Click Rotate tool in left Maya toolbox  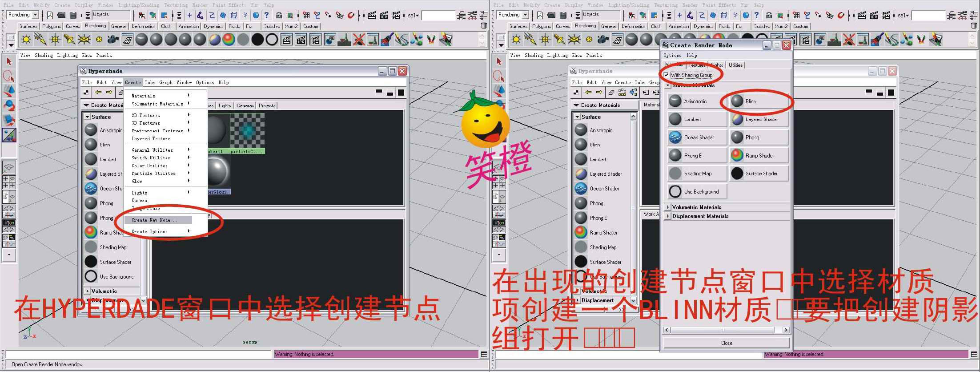pyautogui.click(x=9, y=105)
